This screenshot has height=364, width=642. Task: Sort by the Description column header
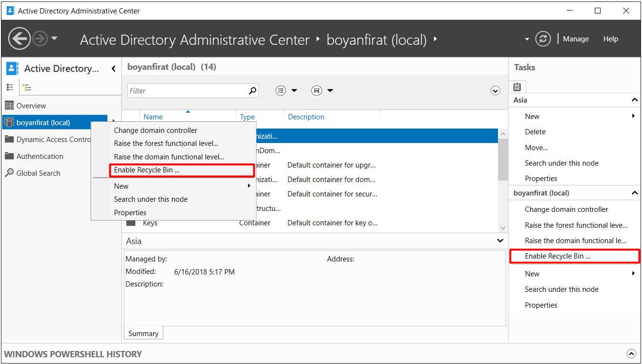tap(306, 117)
